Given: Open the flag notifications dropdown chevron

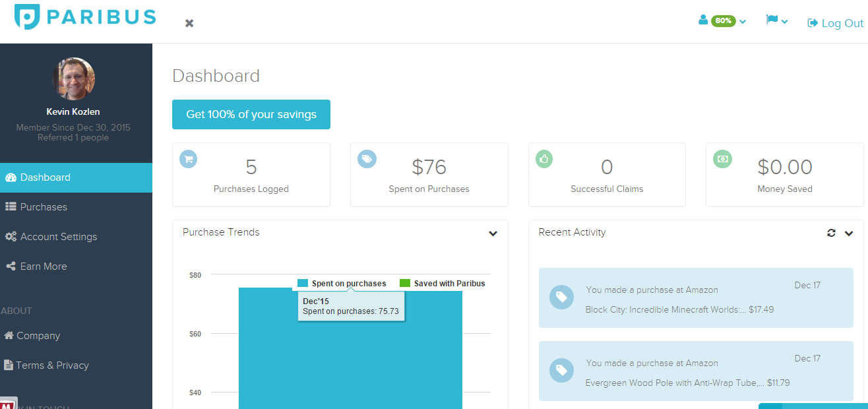Looking at the screenshot, I should (784, 20).
